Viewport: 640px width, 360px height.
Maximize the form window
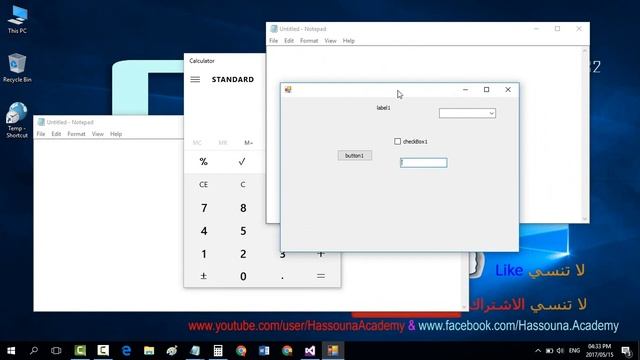coord(487,89)
